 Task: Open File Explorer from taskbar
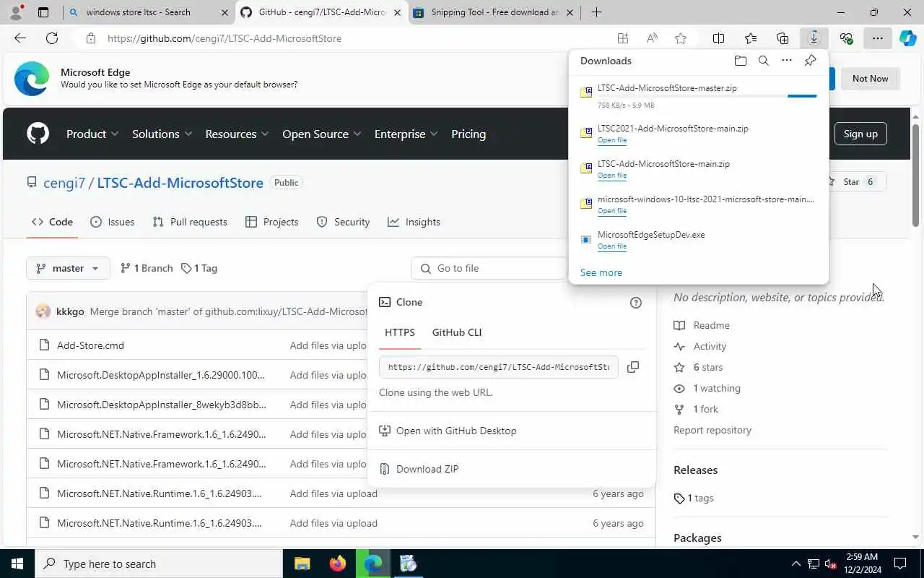[302, 564]
